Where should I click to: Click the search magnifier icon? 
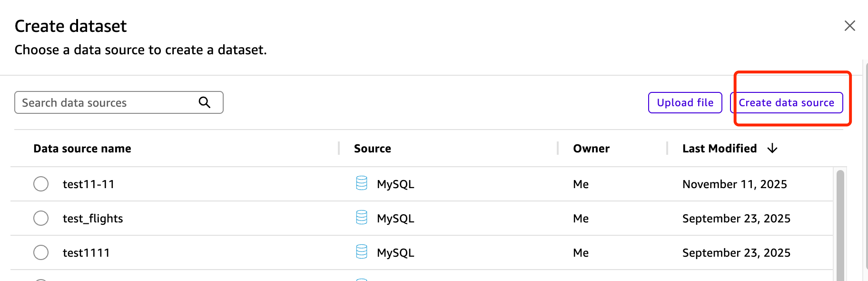pyautogui.click(x=205, y=102)
